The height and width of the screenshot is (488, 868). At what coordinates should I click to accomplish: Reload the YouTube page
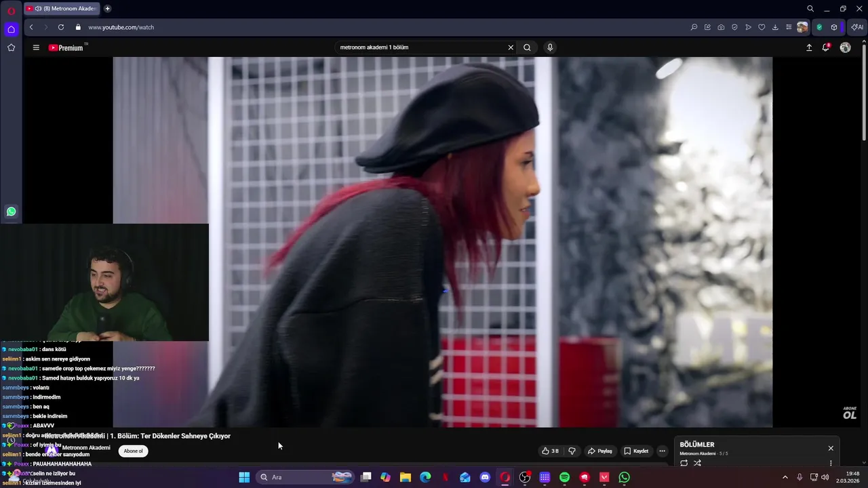[x=61, y=27]
